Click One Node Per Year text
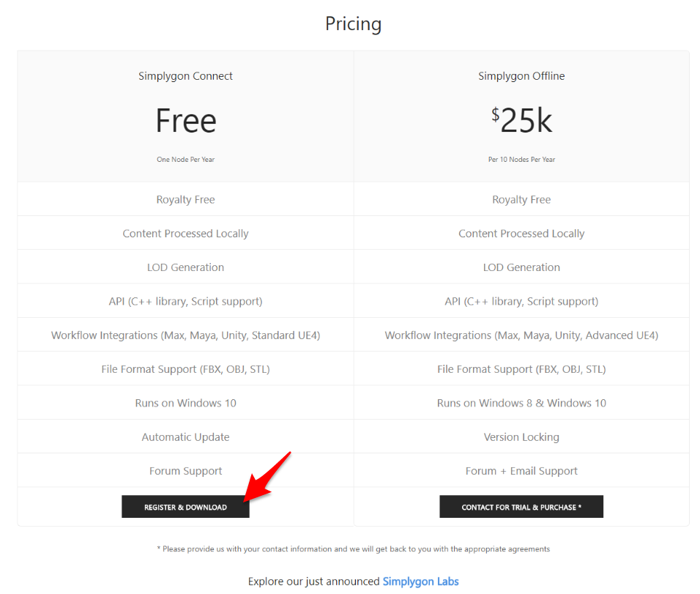This screenshot has height=594, width=700. [x=185, y=160]
